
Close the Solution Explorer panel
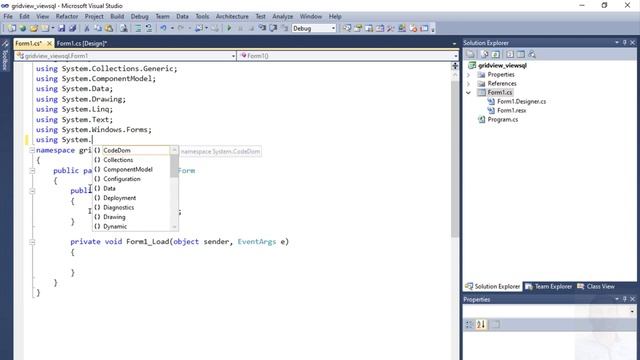click(633, 42)
